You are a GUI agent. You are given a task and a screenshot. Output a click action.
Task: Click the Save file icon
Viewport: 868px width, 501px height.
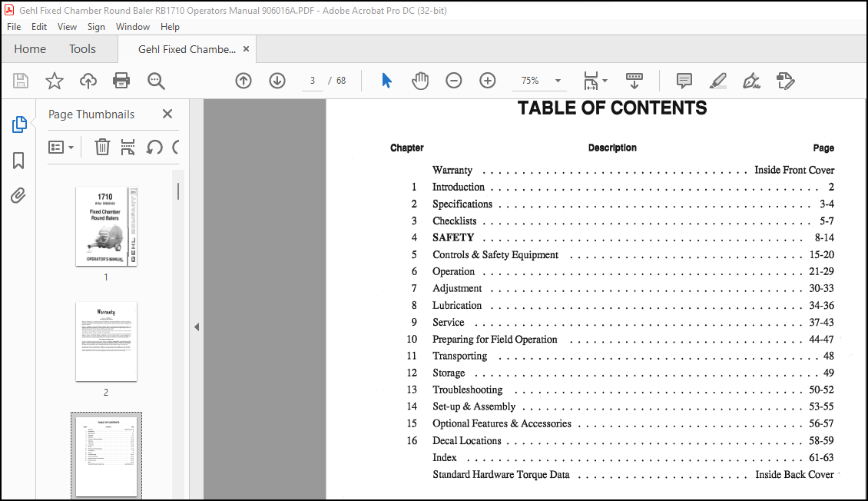(21, 81)
